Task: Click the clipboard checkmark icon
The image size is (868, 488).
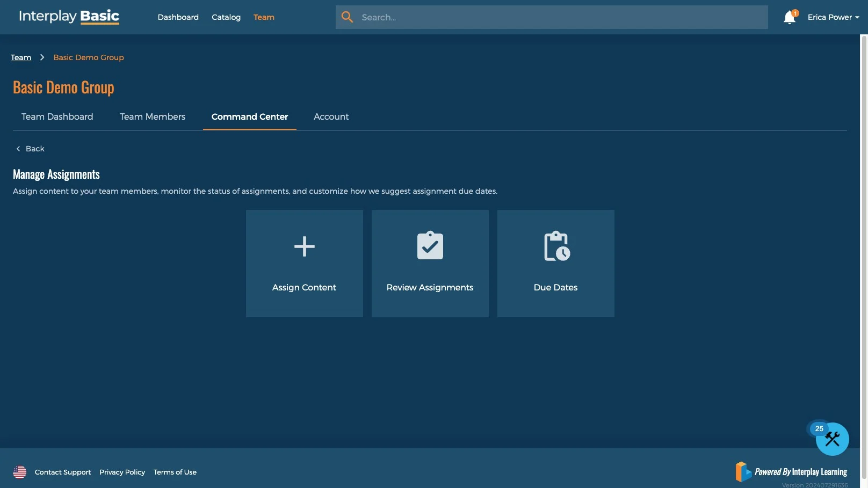Action: pos(430,245)
